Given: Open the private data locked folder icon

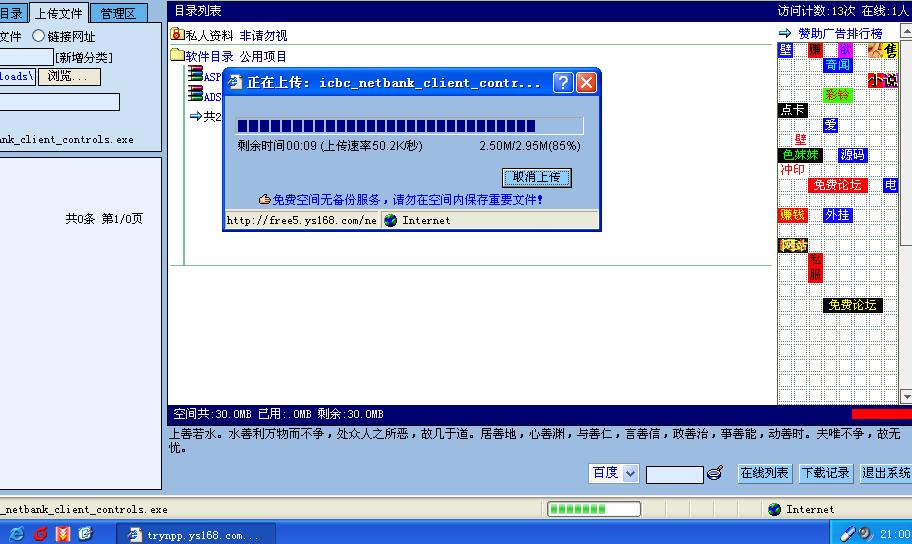Looking at the screenshot, I should [x=177, y=35].
